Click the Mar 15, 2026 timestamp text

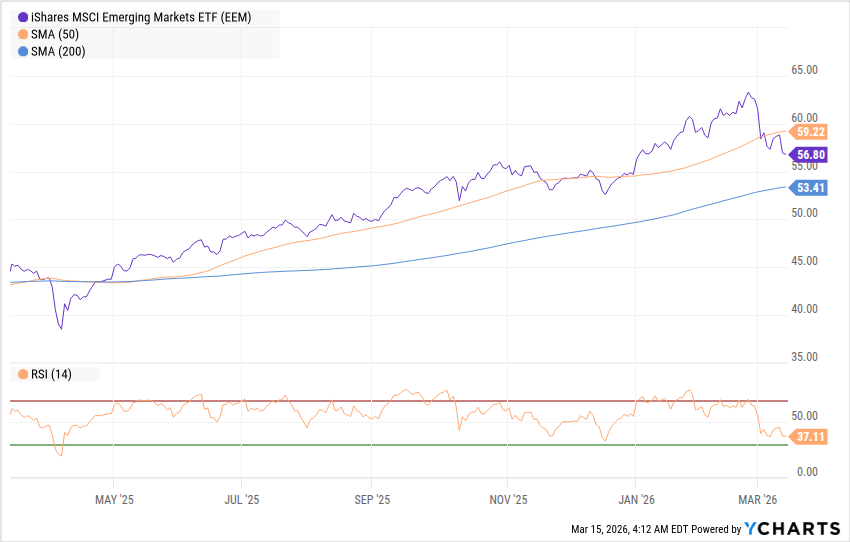[629, 529]
